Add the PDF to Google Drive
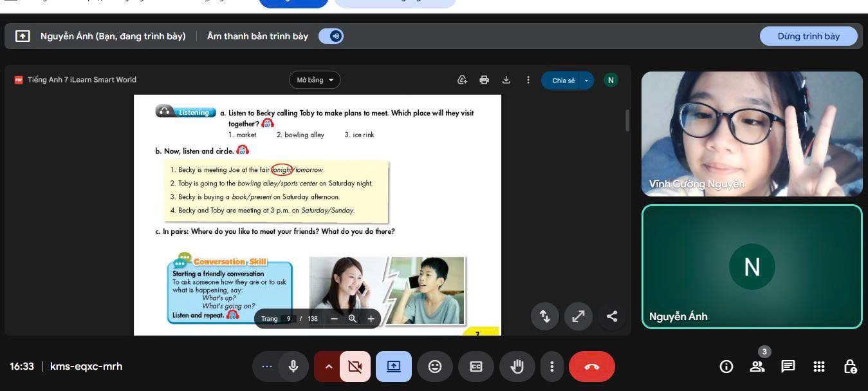This screenshot has width=868, height=391. [462, 80]
